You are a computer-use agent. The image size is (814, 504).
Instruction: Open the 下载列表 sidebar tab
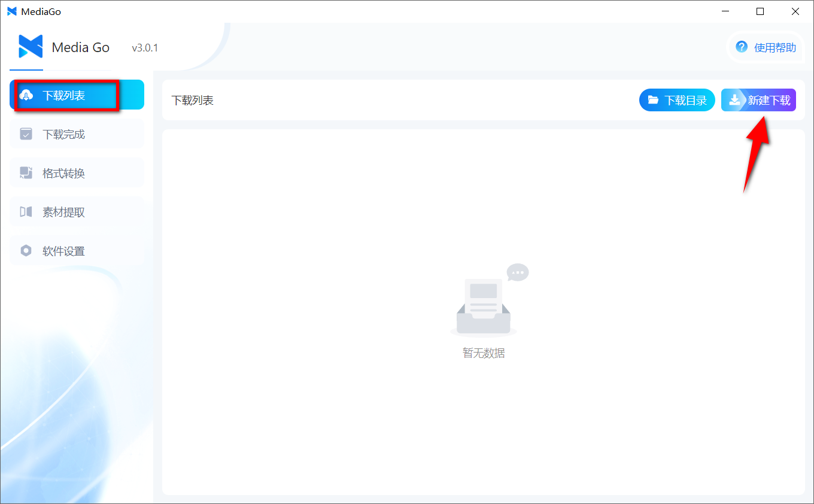pos(77,95)
